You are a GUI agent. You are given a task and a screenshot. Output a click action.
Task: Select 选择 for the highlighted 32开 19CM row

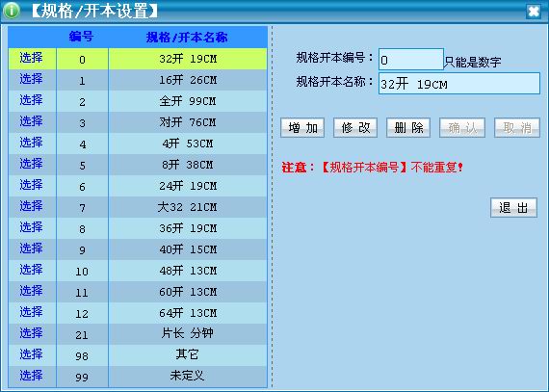[x=31, y=58]
